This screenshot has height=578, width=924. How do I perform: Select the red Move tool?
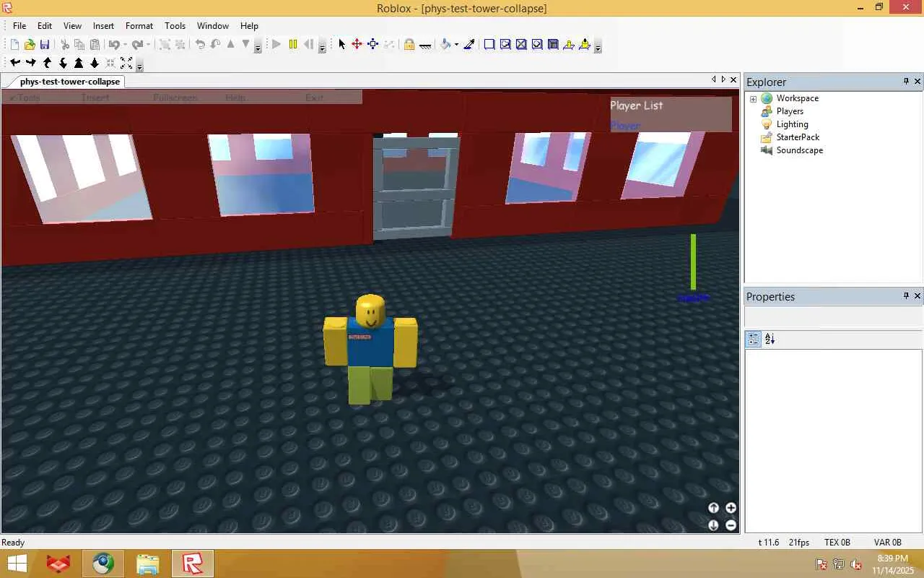tap(357, 45)
